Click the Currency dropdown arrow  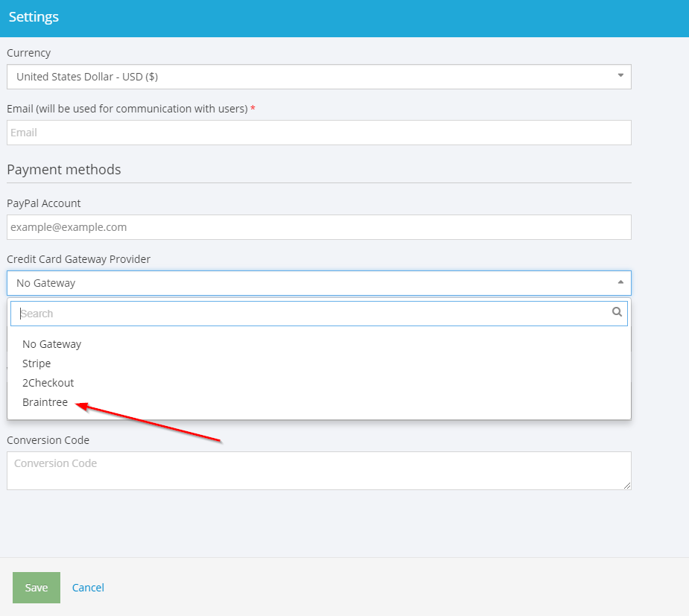click(x=620, y=75)
